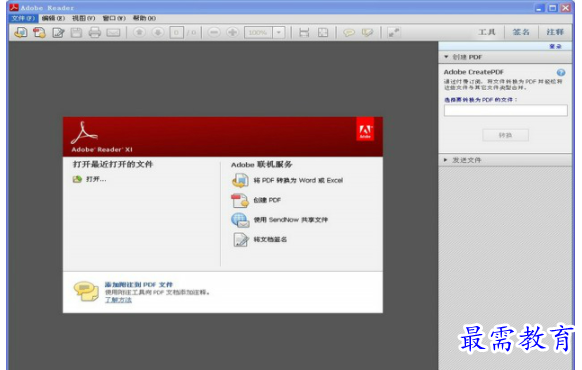Open the 文件 menu
The image size is (582, 370).
pos(23,18)
